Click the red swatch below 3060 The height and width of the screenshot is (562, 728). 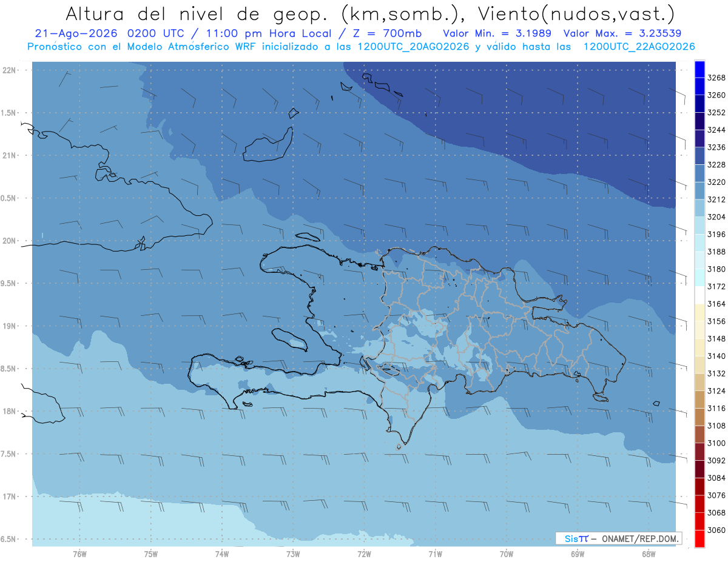tap(699, 538)
